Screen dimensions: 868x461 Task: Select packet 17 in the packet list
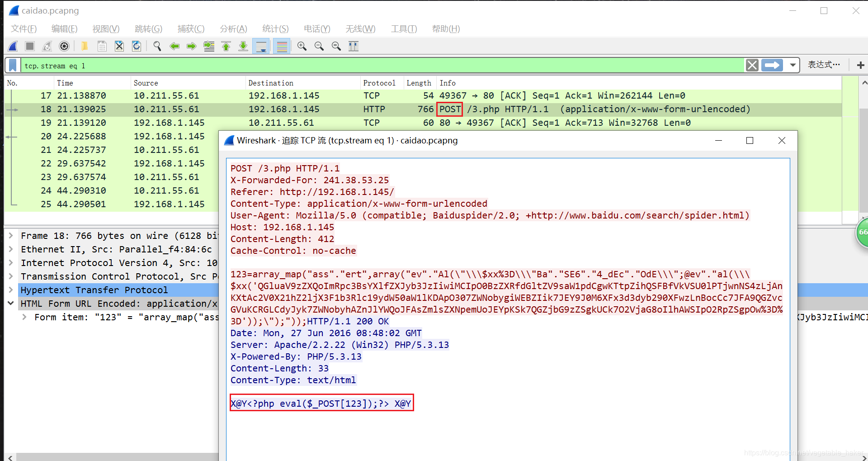click(423, 95)
